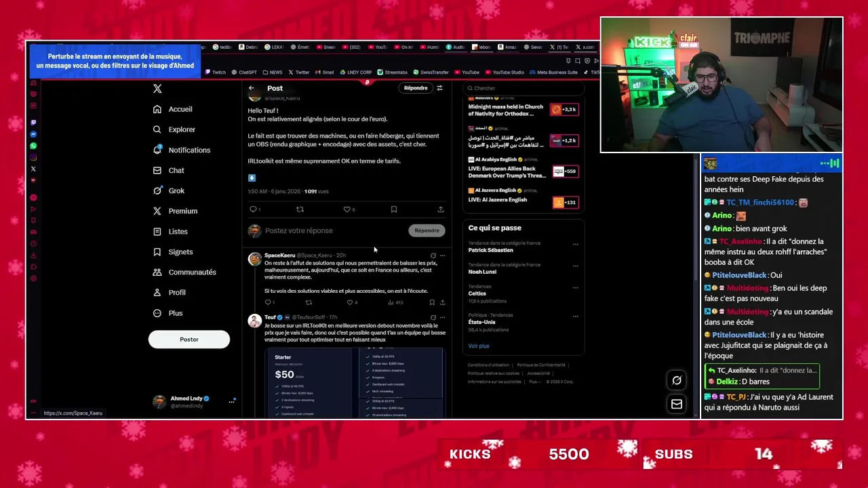Viewport: 868px width, 488px height.
Task: Bookmark the main post
Action: (x=394, y=209)
